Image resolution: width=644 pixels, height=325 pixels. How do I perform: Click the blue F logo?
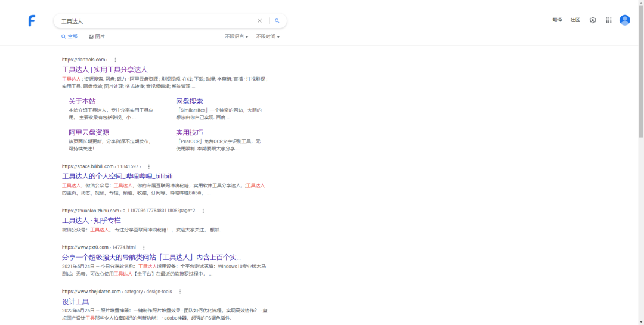(32, 20)
